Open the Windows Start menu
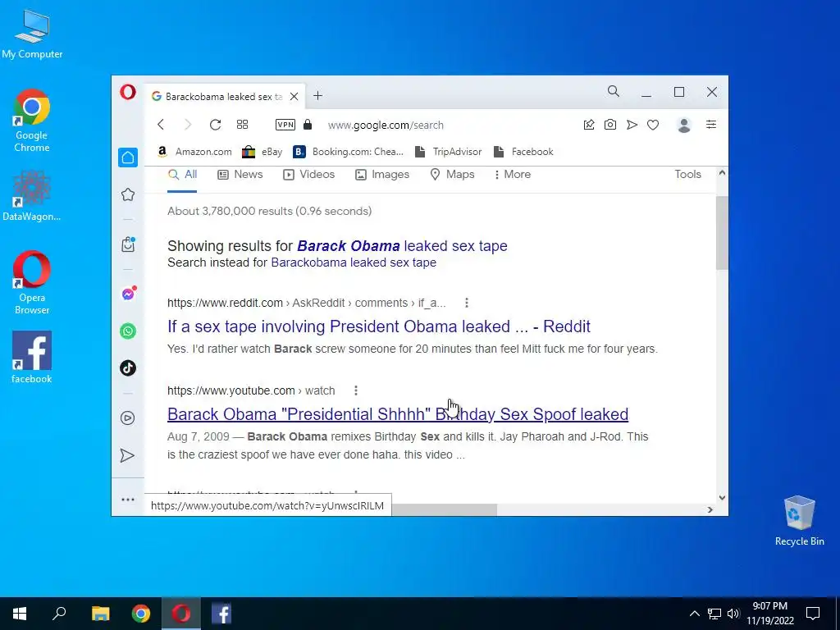The height and width of the screenshot is (630, 840). [20, 614]
